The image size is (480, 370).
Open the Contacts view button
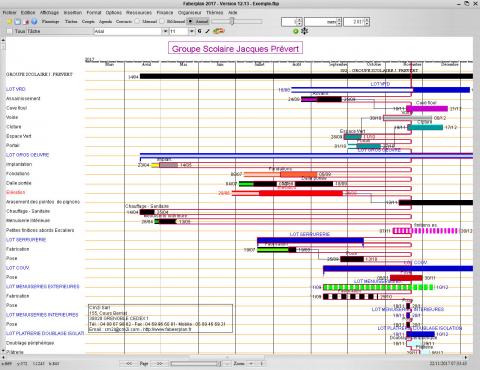[124, 22]
